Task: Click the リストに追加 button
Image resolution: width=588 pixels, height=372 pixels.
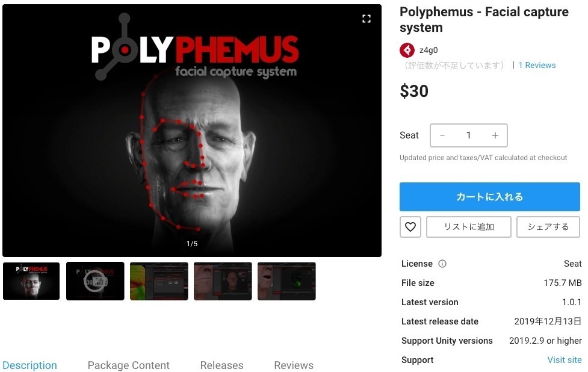Action: point(469,227)
